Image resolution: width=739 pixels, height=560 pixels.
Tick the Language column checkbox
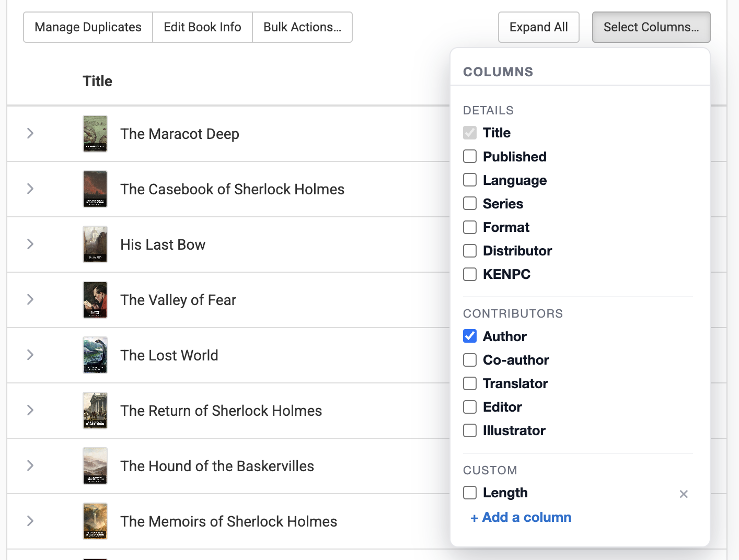tap(470, 180)
